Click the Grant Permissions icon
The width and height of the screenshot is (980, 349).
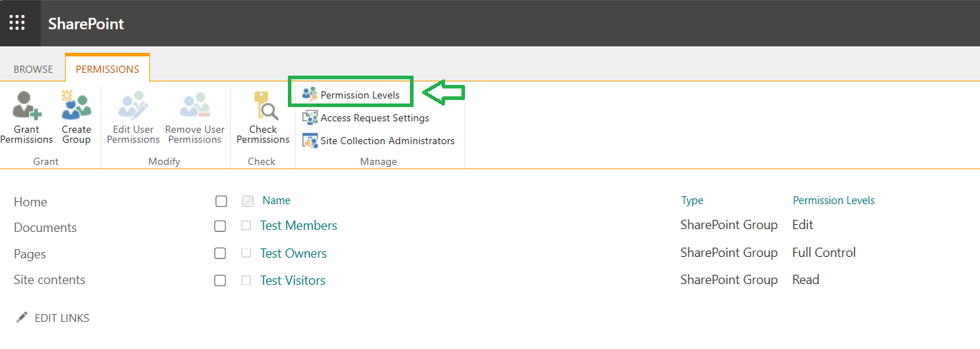[27, 106]
